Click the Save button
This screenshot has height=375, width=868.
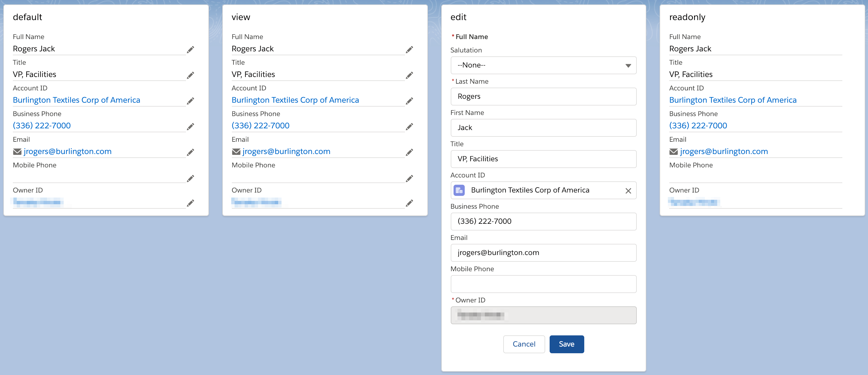tap(566, 344)
